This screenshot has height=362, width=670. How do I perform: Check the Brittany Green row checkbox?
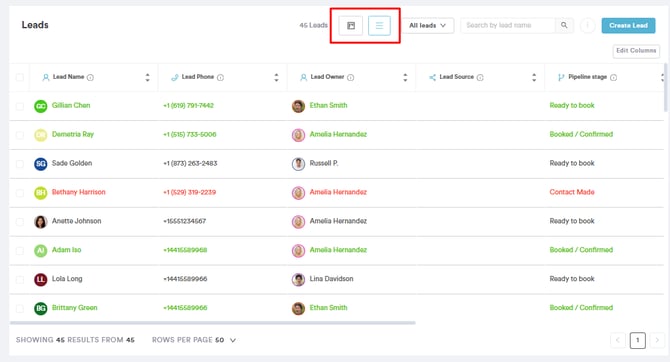point(20,308)
